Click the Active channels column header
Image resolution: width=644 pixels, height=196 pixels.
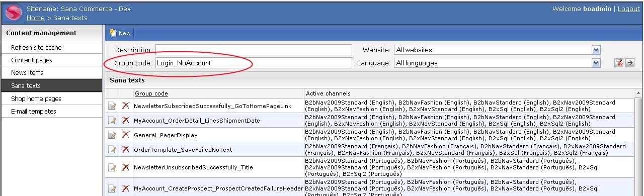click(x=328, y=93)
